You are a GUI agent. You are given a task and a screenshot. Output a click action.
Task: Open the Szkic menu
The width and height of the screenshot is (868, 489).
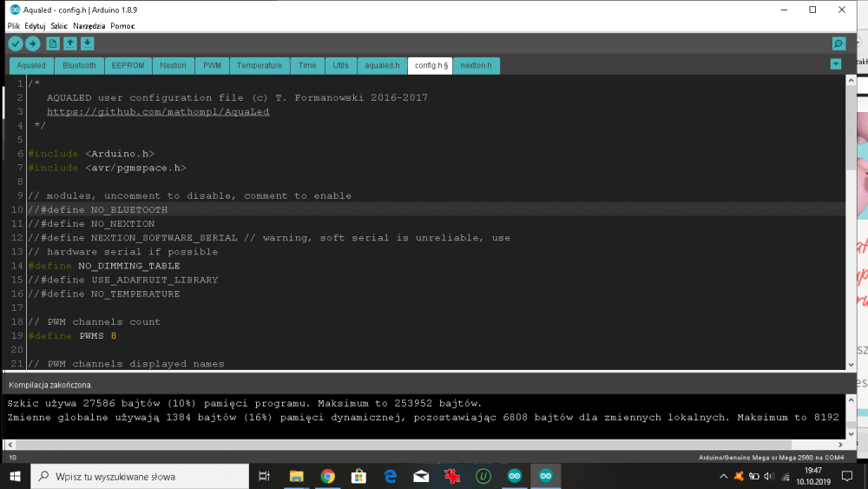(x=59, y=26)
